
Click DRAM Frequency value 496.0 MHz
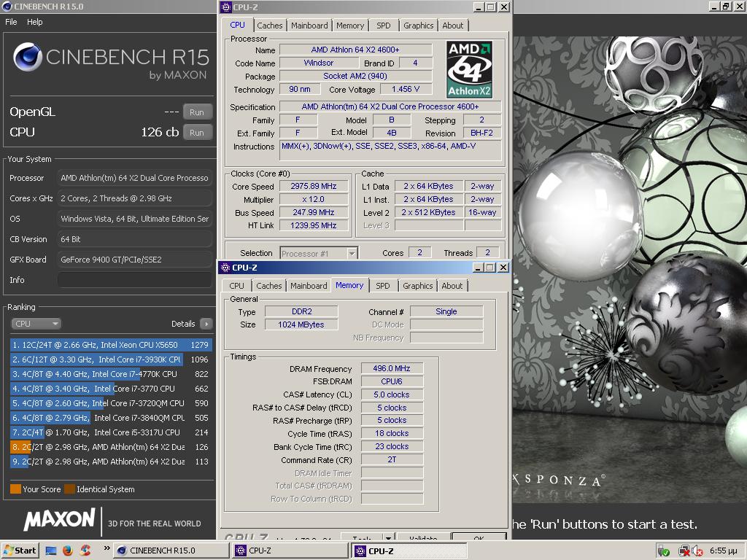(392, 368)
